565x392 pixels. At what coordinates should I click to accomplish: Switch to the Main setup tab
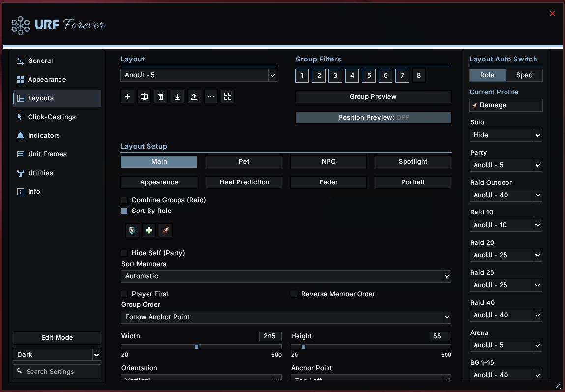point(159,162)
